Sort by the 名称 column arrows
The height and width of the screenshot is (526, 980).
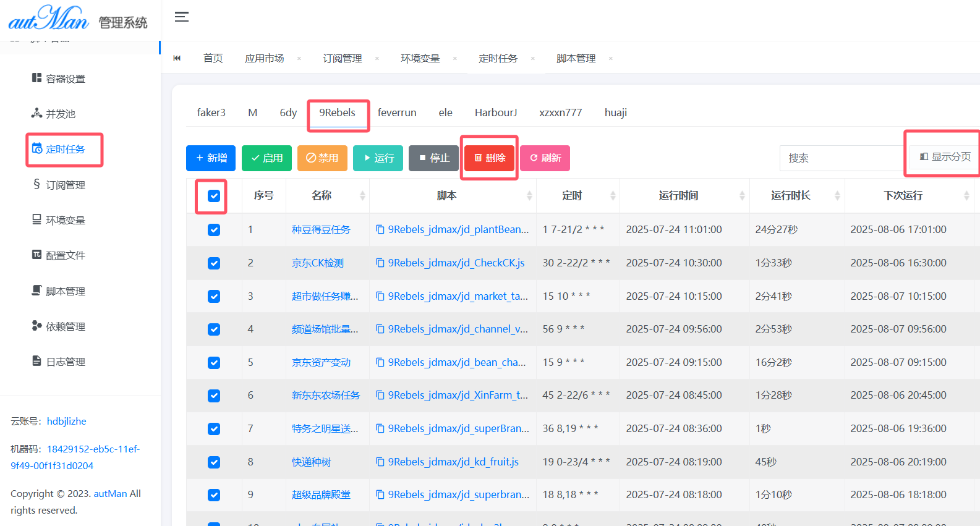tap(363, 196)
